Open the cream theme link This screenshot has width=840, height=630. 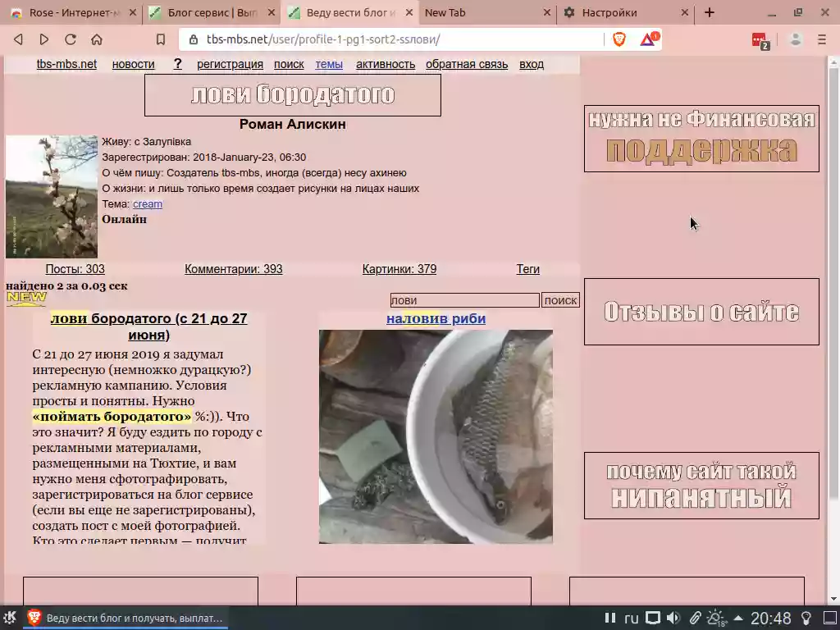148,204
